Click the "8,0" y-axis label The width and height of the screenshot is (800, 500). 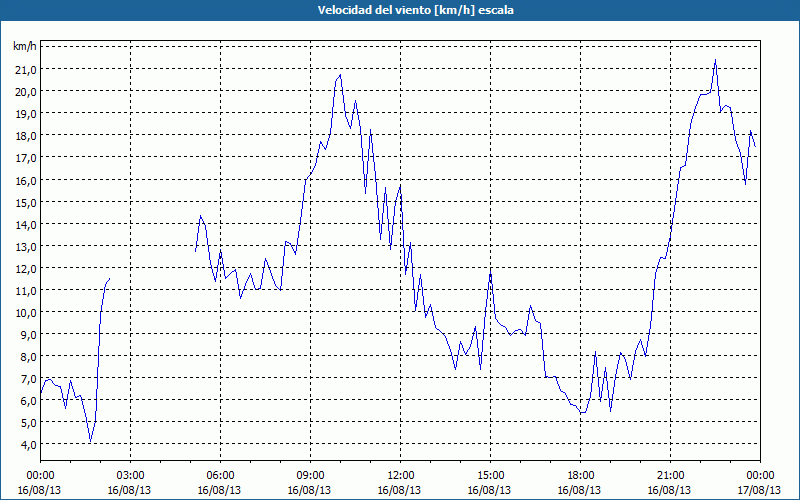point(28,357)
